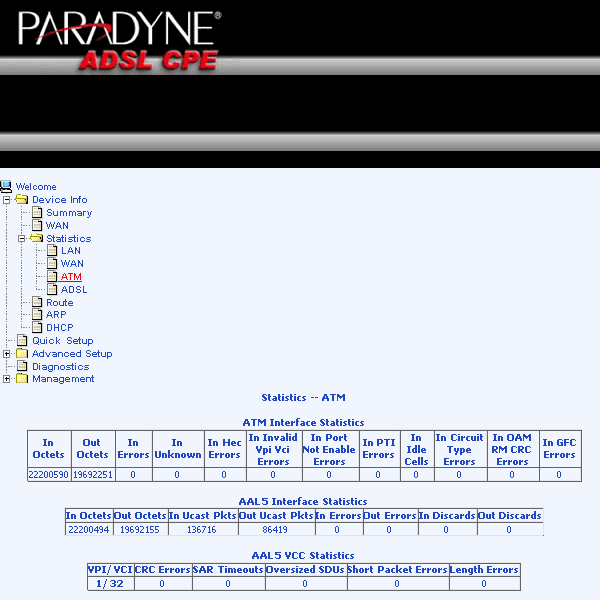Click ATM Out Octets value 19692251
This screenshot has height=600, width=600.
(93, 474)
